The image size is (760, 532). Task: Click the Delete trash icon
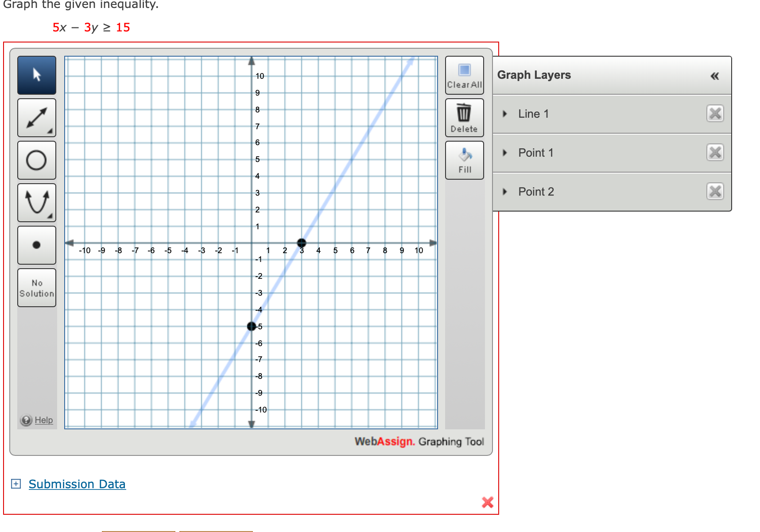coord(464,116)
